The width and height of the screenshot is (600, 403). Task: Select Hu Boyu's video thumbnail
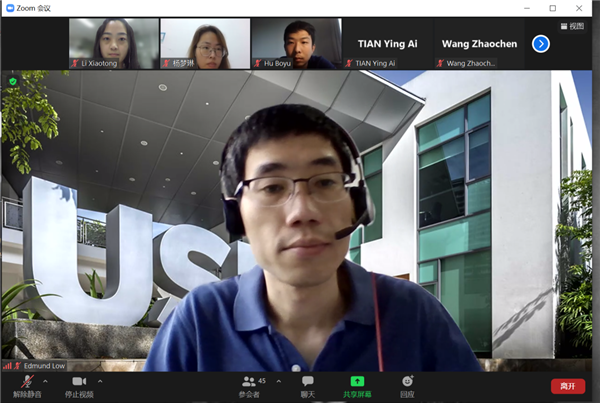click(x=296, y=43)
